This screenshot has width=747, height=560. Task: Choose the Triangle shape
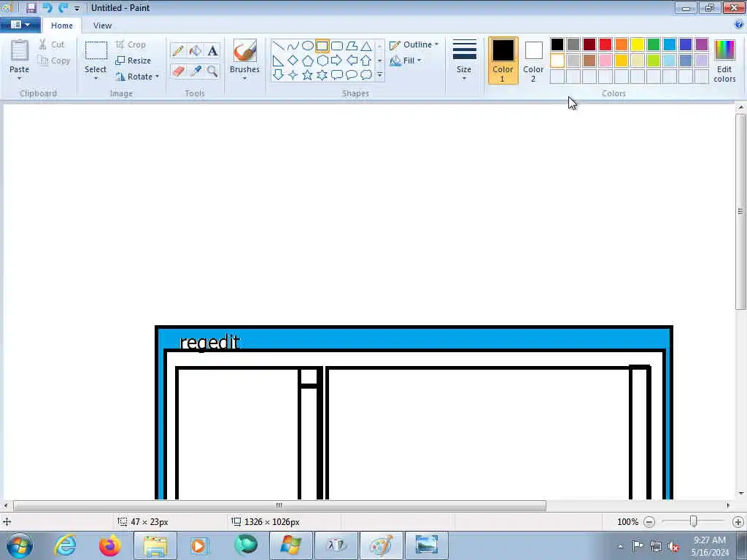[366, 46]
